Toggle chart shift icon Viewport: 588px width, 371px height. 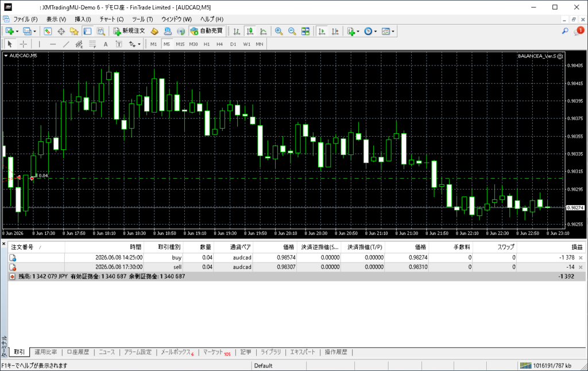(x=335, y=31)
